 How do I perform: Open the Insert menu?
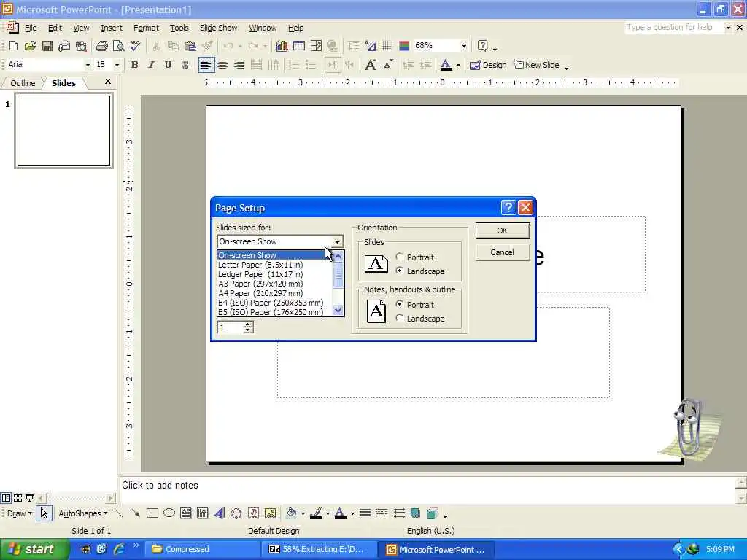coord(112,28)
